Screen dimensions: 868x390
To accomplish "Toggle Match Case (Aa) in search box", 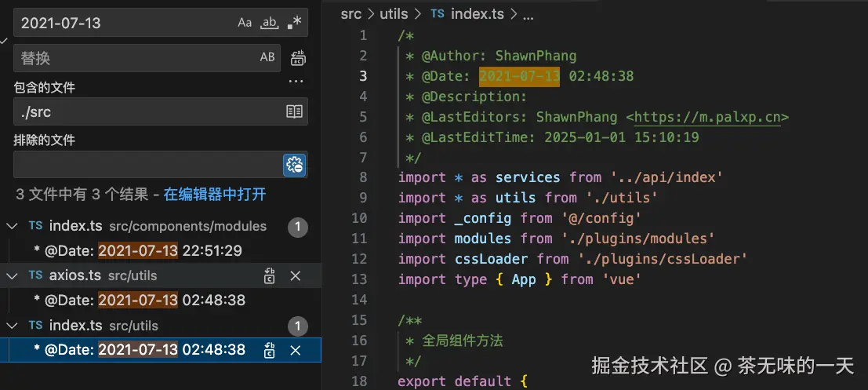I will click(245, 23).
